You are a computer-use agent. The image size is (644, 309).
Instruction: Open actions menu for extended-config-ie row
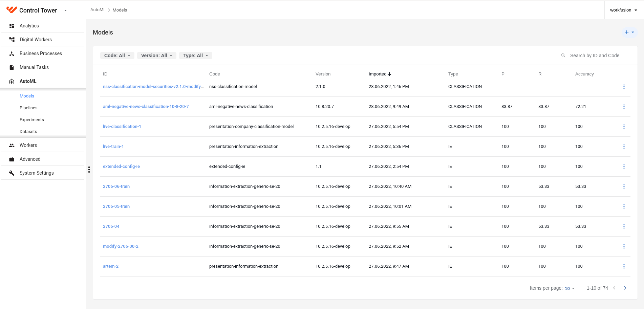(624, 167)
